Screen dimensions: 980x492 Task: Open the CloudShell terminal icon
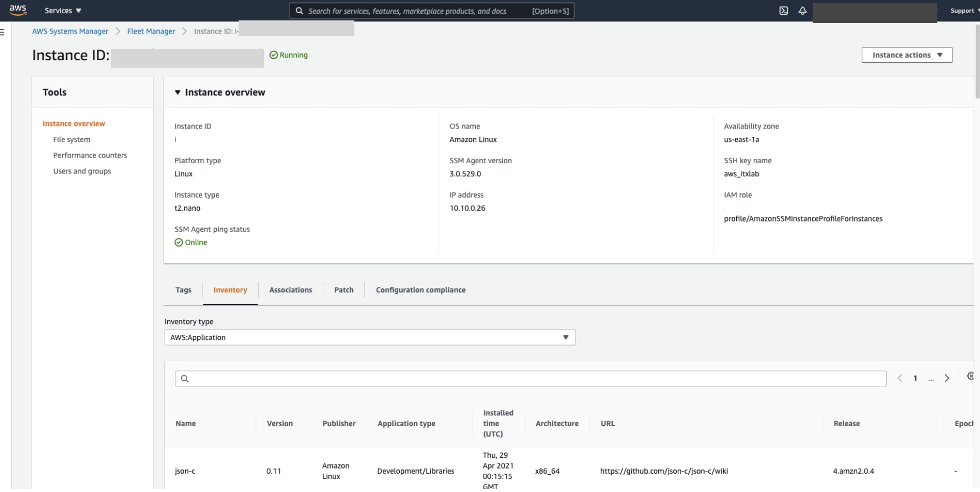pyautogui.click(x=784, y=11)
